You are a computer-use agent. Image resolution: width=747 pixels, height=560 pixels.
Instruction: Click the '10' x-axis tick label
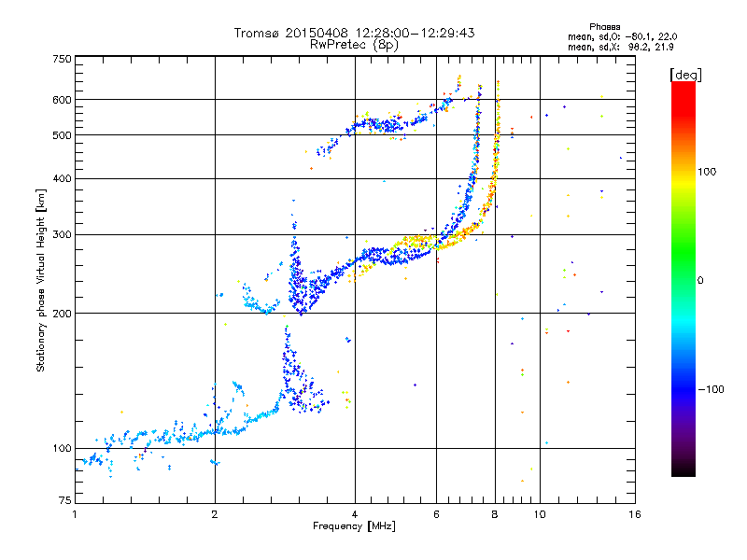[x=540, y=514]
